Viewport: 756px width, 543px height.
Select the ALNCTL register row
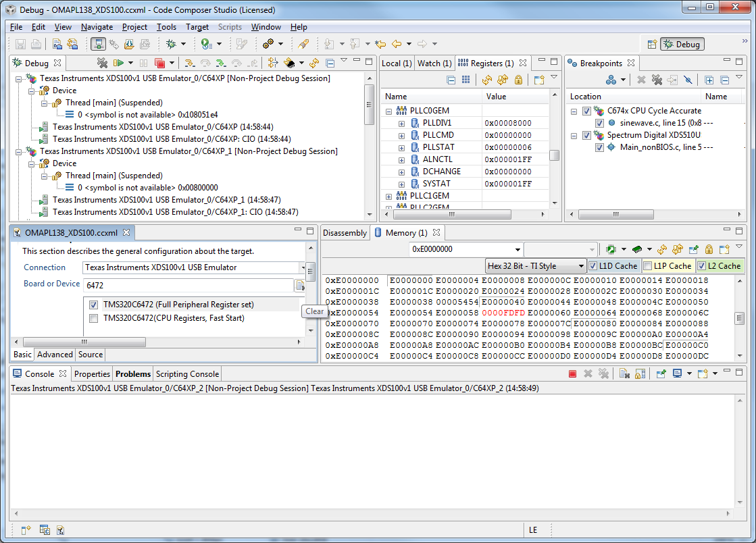[x=467, y=159]
